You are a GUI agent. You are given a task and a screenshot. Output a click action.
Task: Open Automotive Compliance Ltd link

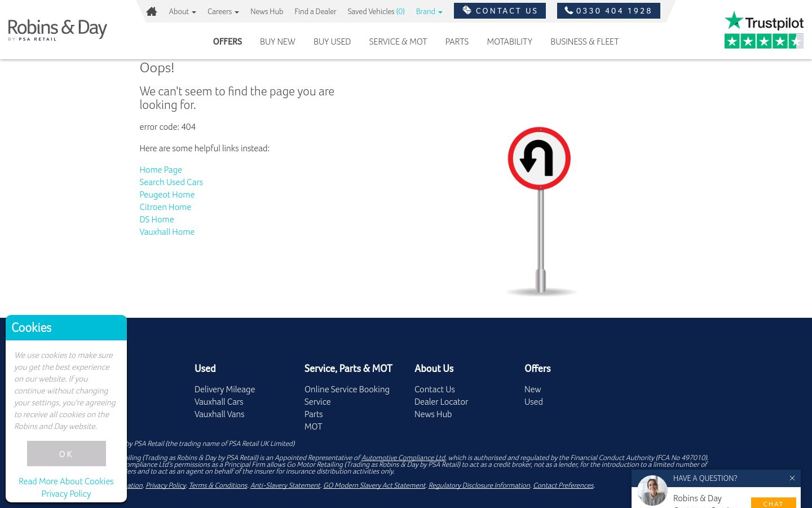403,458
